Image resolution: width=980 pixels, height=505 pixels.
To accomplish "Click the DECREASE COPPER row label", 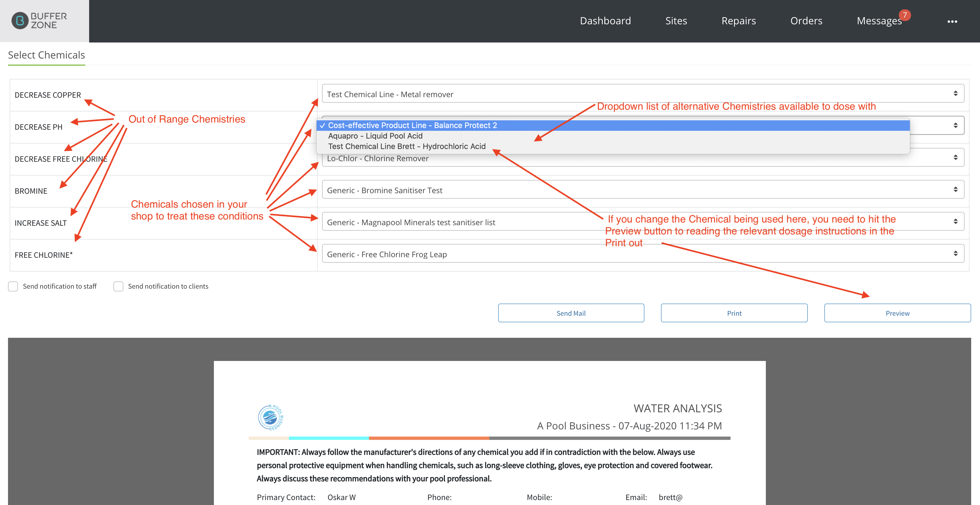I will click(x=48, y=95).
